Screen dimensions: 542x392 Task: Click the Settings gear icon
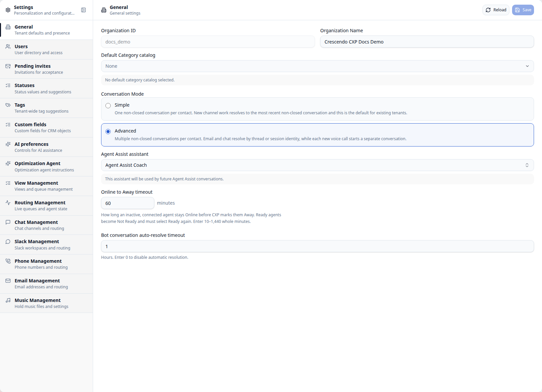click(8, 10)
